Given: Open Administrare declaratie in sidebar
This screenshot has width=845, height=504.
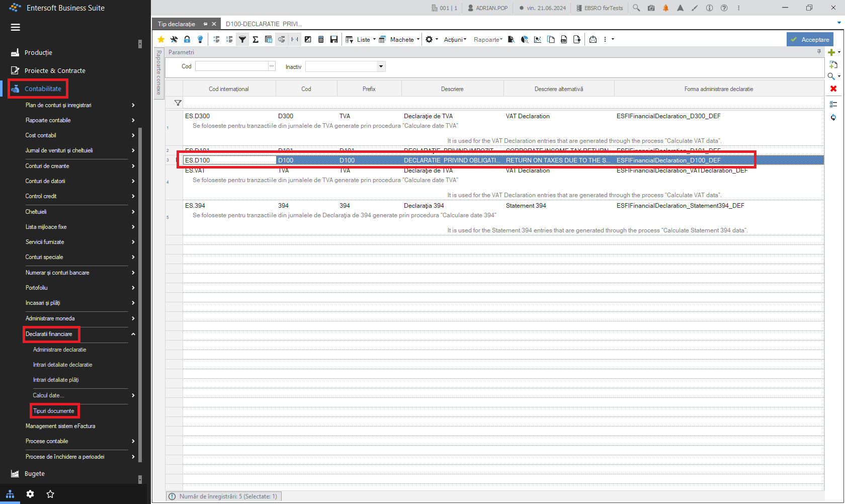Looking at the screenshot, I should [59, 350].
